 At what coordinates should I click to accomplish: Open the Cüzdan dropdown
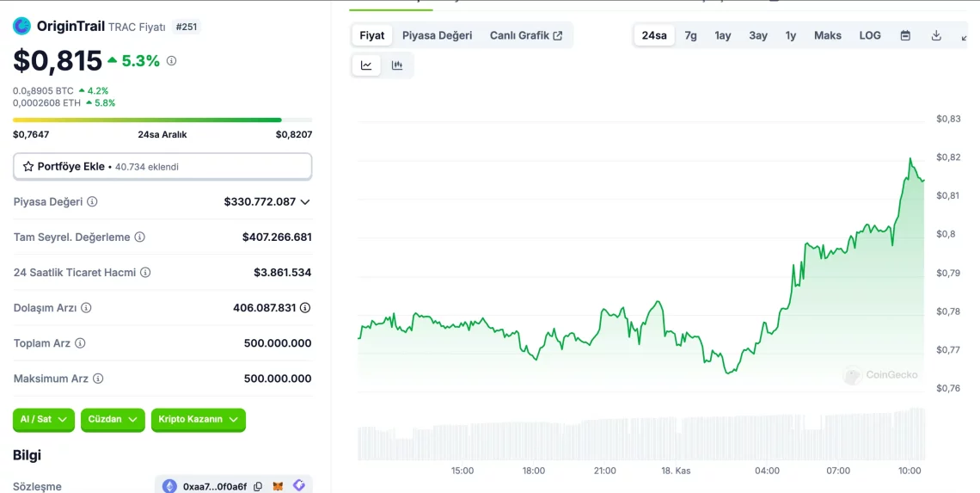(x=113, y=420)
